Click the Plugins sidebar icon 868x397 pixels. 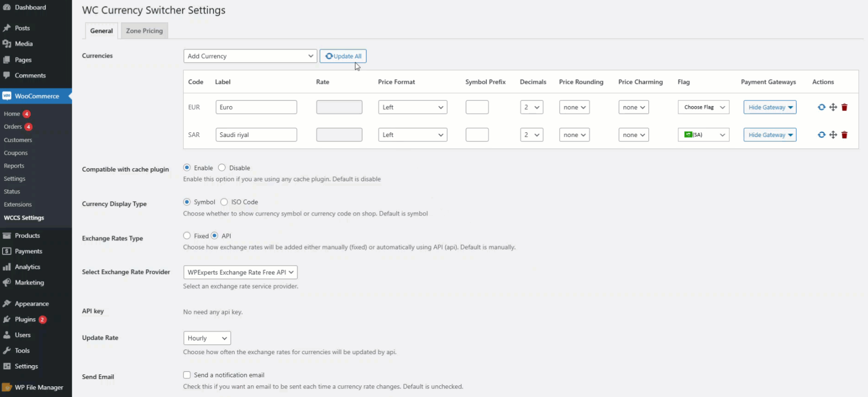7,319
